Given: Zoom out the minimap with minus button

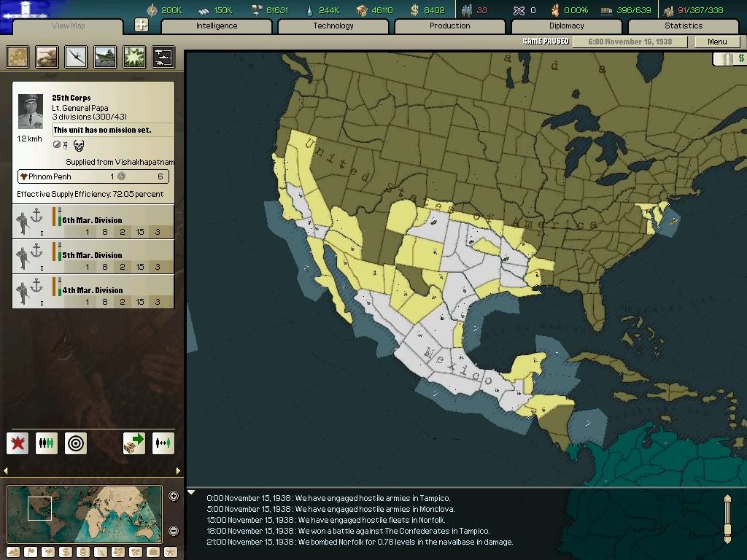Looking at the screenshot, I should pos(174,531).
